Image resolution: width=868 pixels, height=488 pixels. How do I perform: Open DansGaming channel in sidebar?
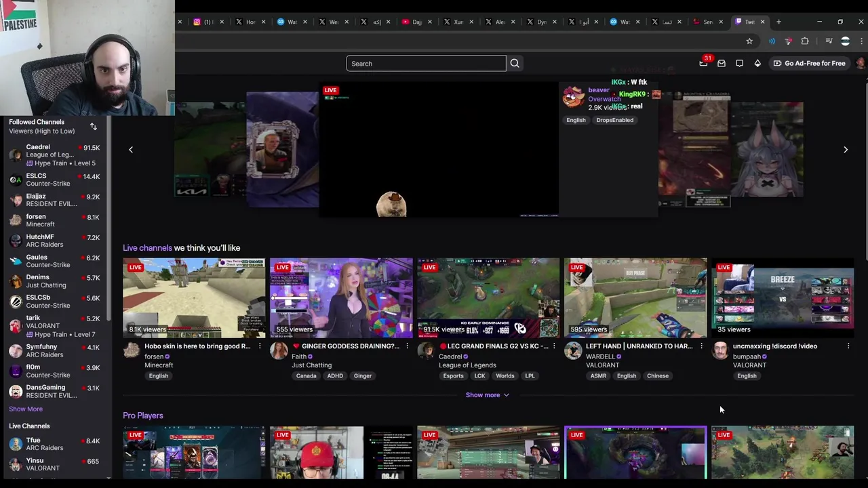click(55, 391)
